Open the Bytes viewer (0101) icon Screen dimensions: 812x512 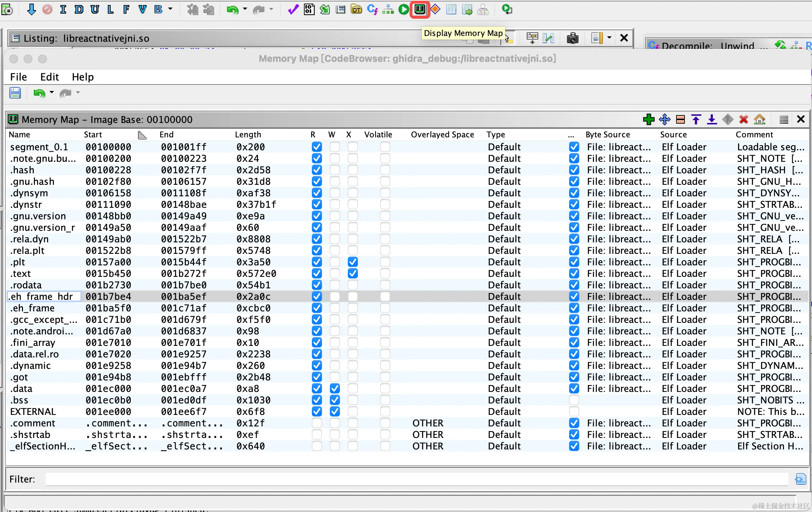pyautogui.click(x=309, y=9)
